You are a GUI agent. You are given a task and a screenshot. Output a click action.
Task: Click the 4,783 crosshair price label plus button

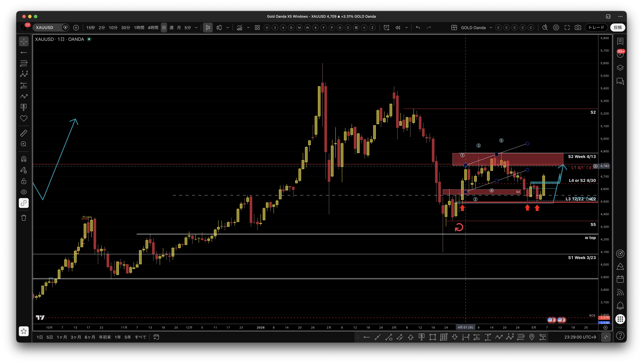pos(595,166)
